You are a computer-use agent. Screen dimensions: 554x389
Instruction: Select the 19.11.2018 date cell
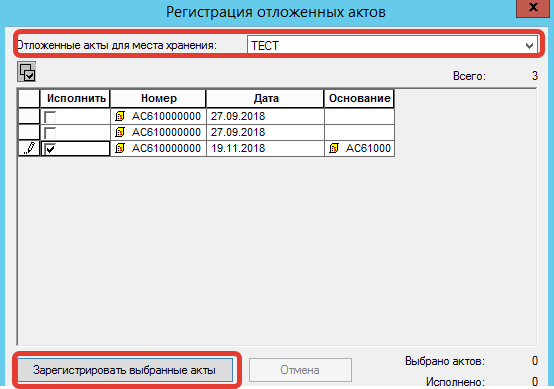(x=265, y=148)
